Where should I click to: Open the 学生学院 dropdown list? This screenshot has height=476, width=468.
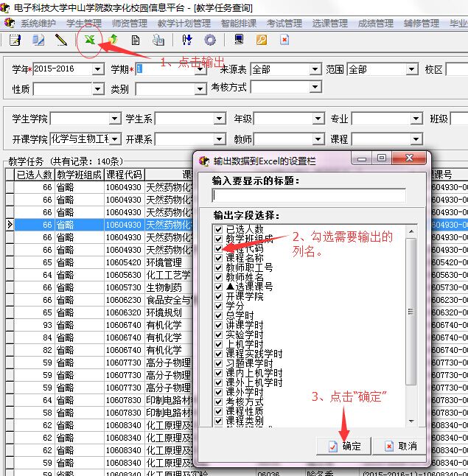pos(114,119)
